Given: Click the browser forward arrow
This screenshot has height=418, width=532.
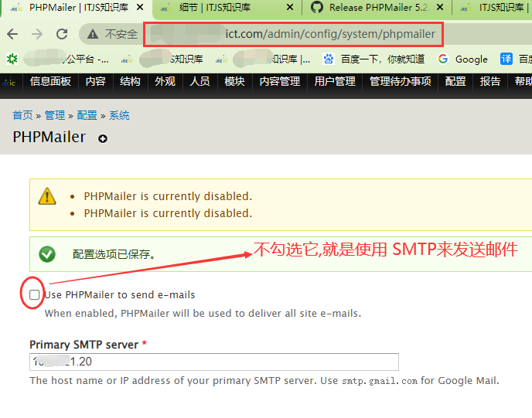Looking at the screenshot, I should pos(37,34).
